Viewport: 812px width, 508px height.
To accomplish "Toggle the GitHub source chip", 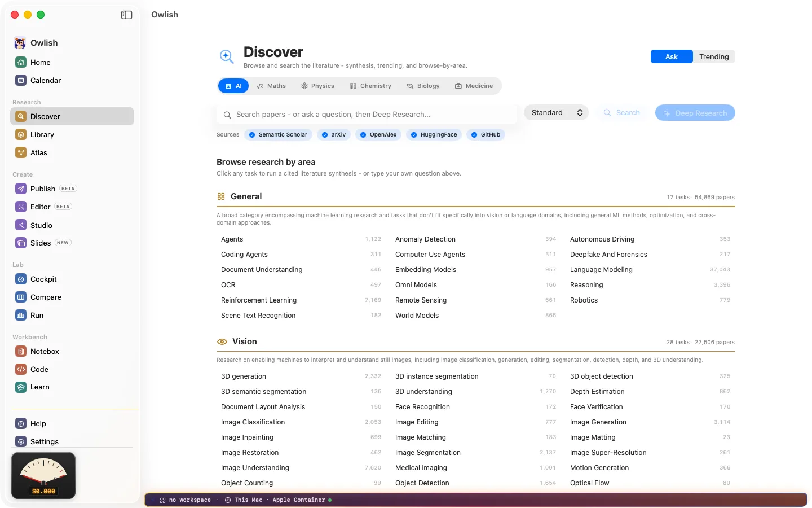I will (486, 134).
